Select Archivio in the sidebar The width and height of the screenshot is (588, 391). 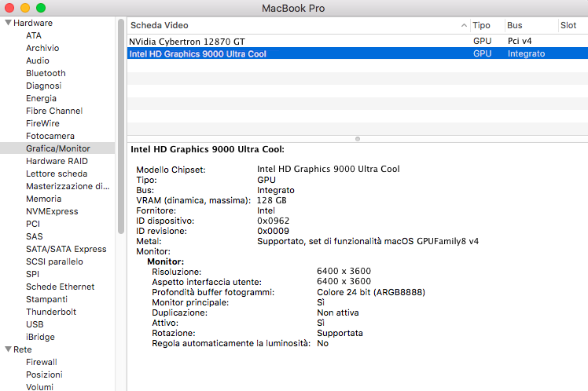pyautogui.click(x=42, y=48)
